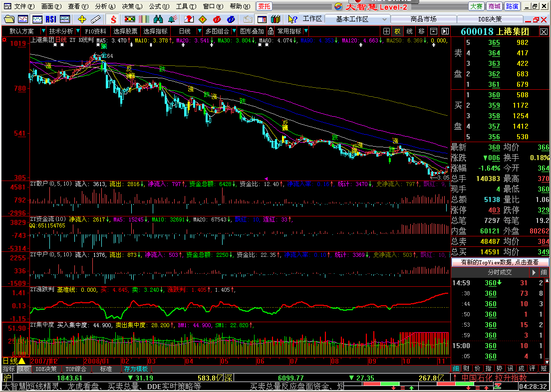The image size is (551, 392).
Task: Toggle the 移 move button
Action: tap(421, 31)
